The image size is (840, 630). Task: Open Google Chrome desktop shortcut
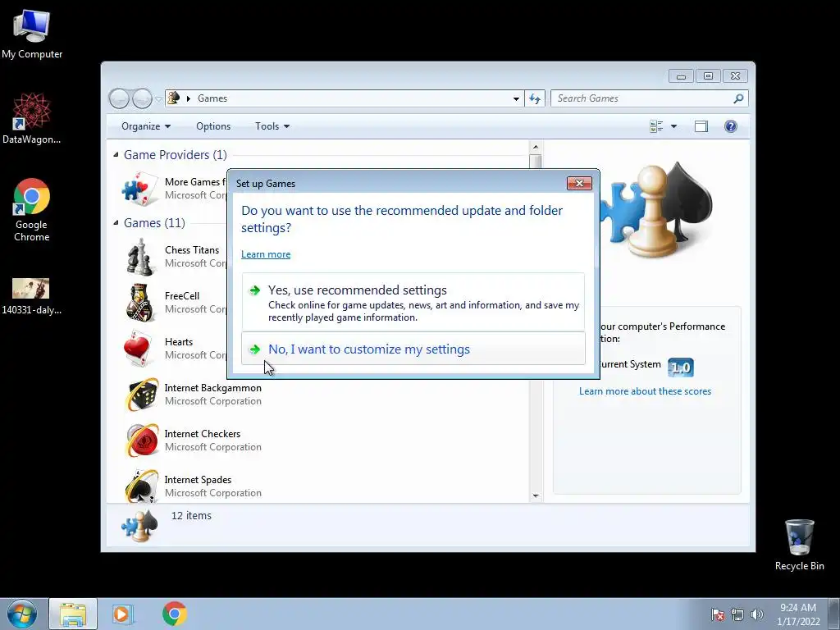[x=32, y=210]
